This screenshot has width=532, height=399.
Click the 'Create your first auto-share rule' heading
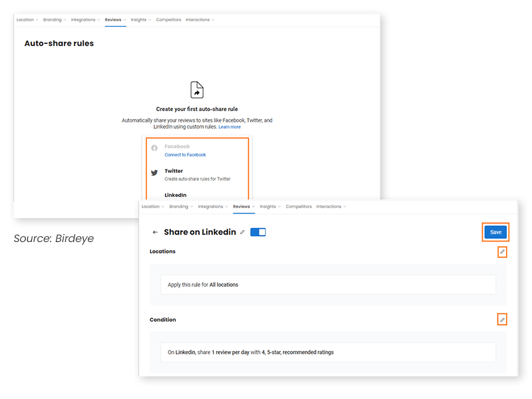(197, 109)
